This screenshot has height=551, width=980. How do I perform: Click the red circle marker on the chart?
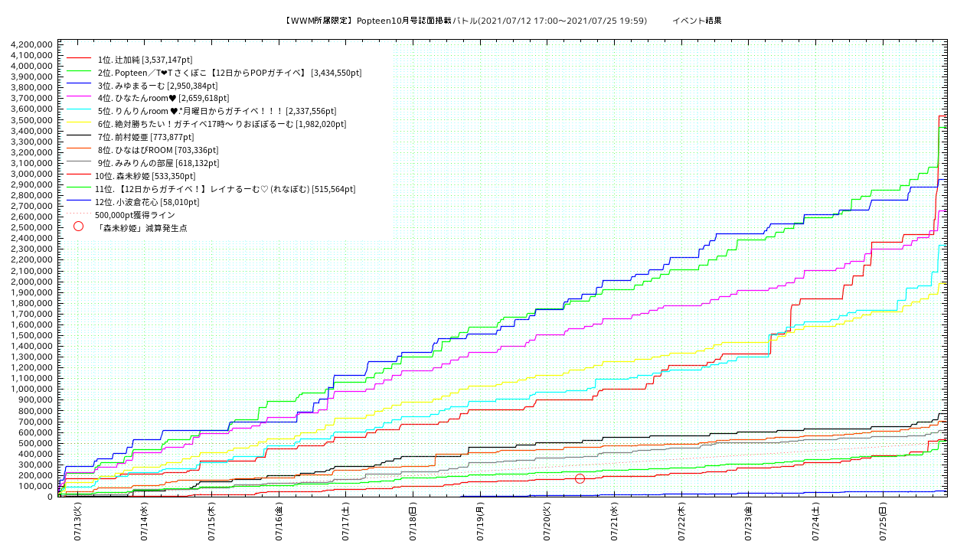pyautogui.click(x=580, y=478)
